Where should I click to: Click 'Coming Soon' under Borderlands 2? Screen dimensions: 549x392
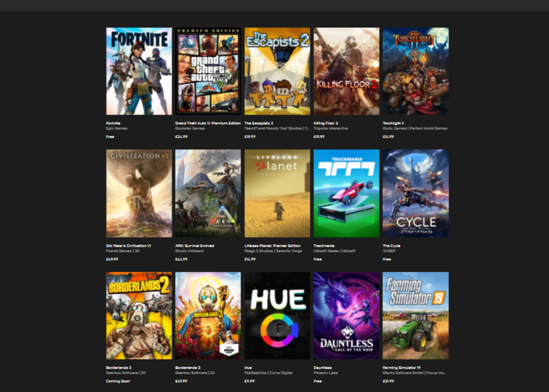click(x=118, y=381)
